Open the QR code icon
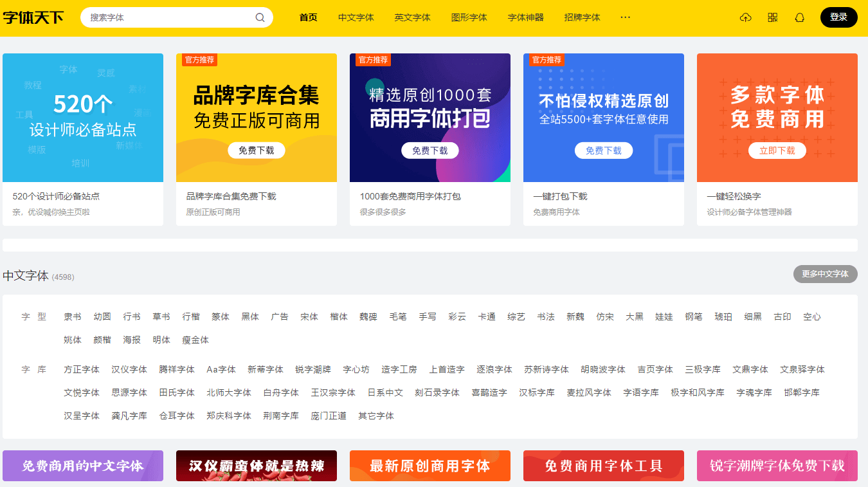The width and height of the screenshot is (868, 487). coord(773,17)
